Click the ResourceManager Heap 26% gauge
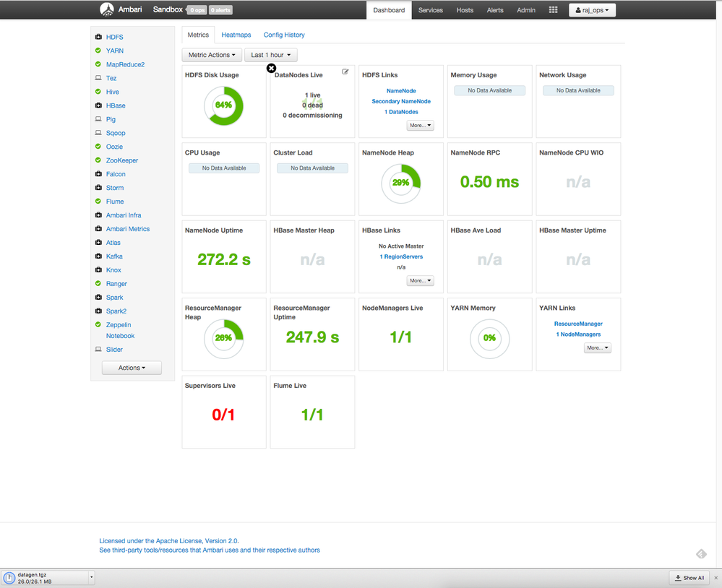The height and width of the screenshot is (588, 722). coord(224,338)
